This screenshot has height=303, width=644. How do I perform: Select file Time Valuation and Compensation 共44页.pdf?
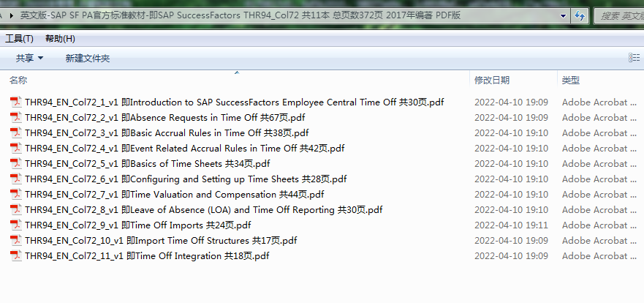click(x=174, y=194)
